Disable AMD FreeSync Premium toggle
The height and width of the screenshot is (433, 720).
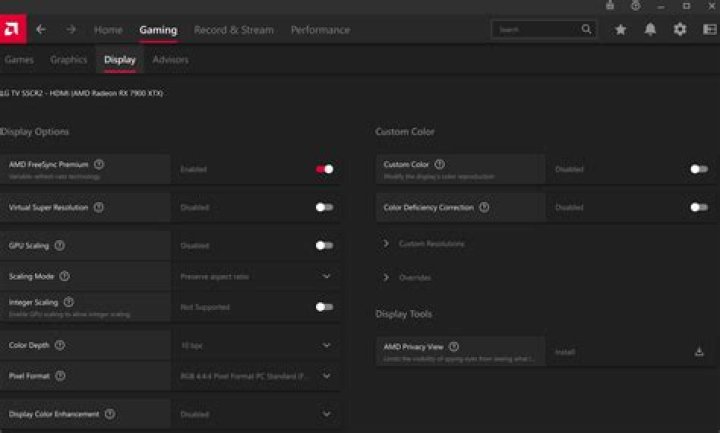pos(324,169)
